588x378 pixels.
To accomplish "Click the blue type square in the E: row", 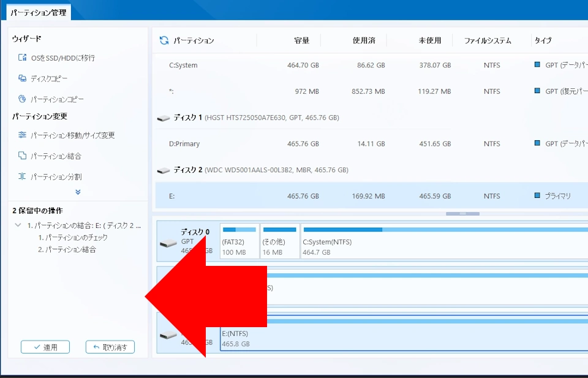I will point(537,195).
